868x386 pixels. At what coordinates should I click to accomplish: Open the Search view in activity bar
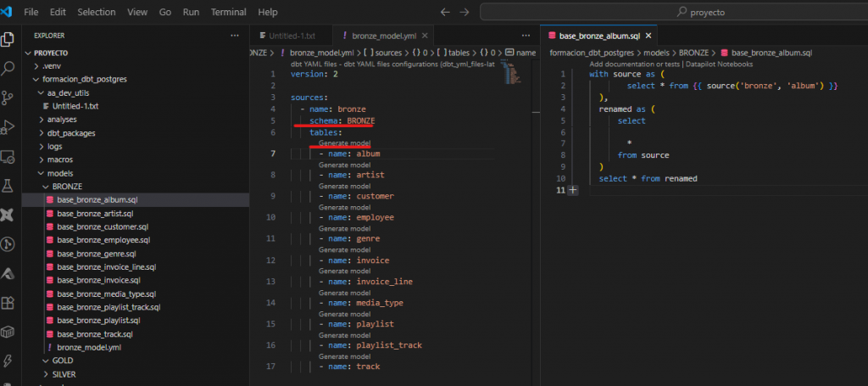8,68
